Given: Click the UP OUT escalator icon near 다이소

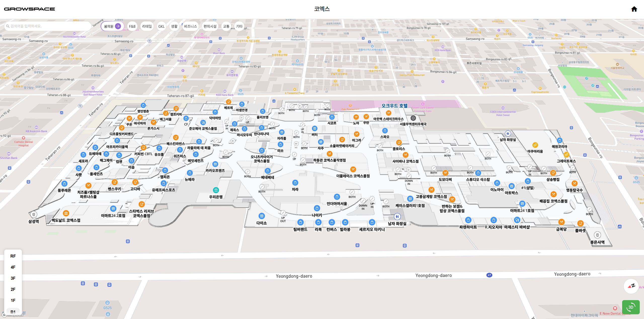Looking at the screenshot, I should pos(283,213).
